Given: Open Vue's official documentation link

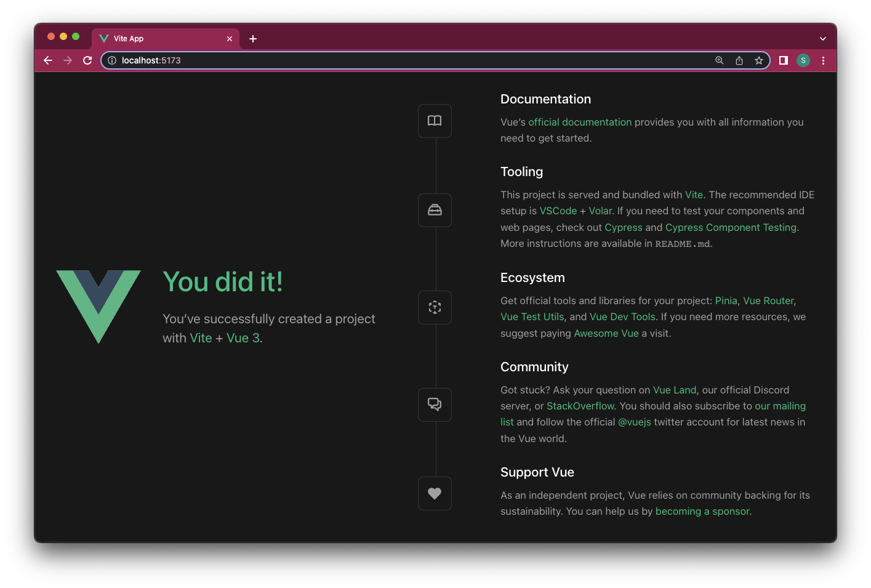Looking at the screenshot, I should pyautogui.click(x=580, y=122).
